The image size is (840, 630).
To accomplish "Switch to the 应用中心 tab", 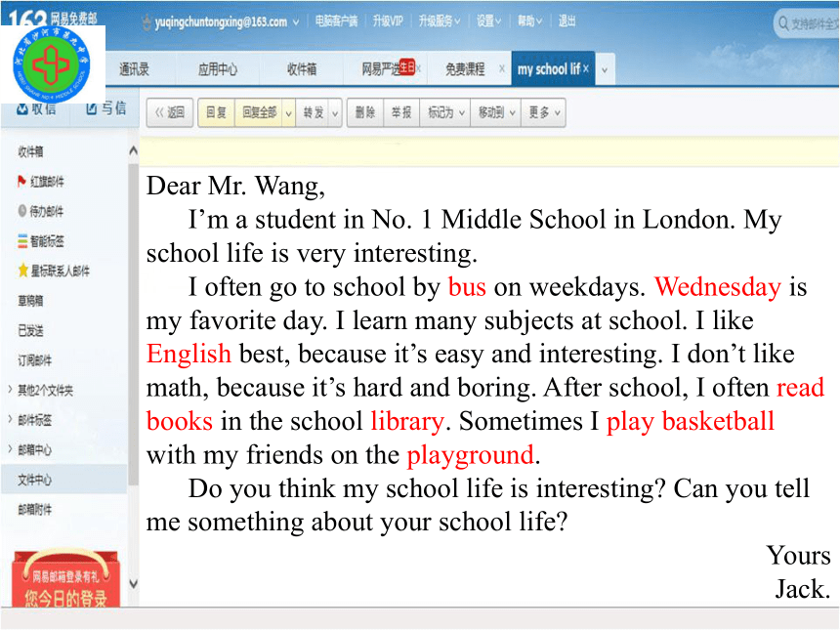I will pos(218,69).
